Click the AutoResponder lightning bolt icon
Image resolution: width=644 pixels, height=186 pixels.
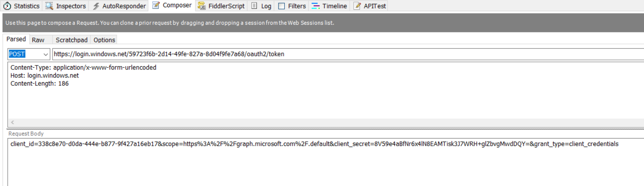pyautogui.click(x=96, y=6)
